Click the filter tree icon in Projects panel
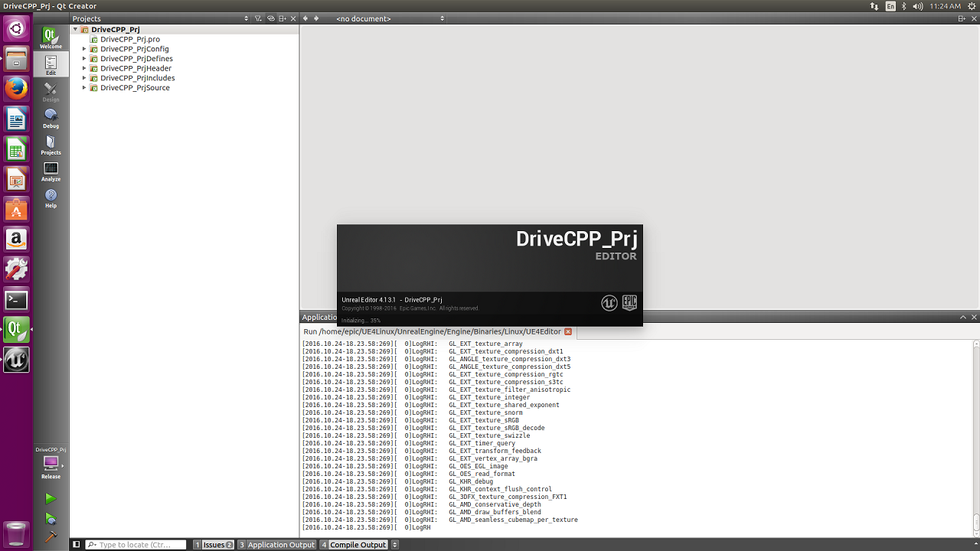 259,18
